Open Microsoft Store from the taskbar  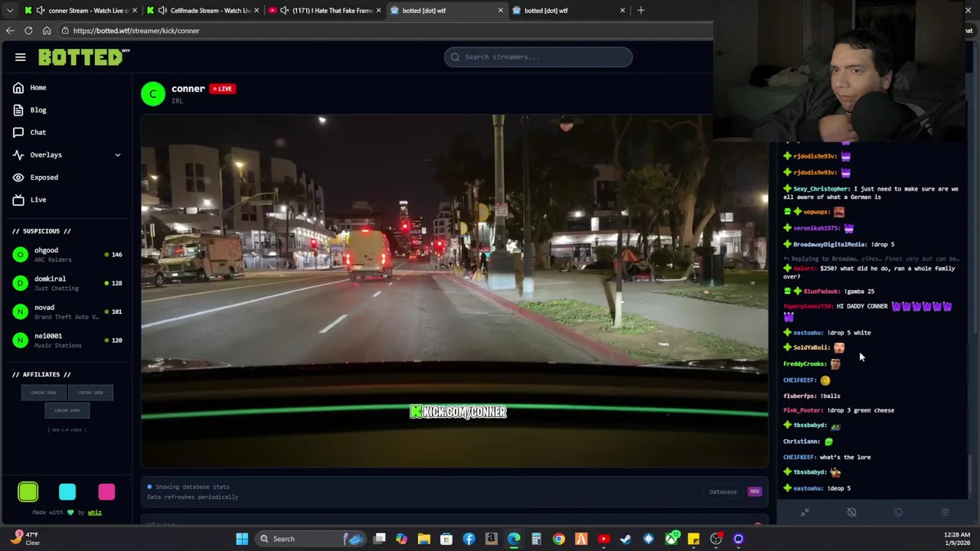click(446, 539)
